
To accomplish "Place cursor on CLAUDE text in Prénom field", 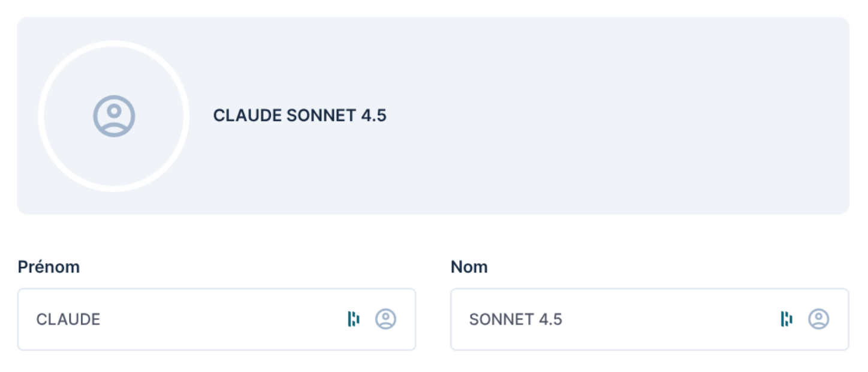I will 68,319.
